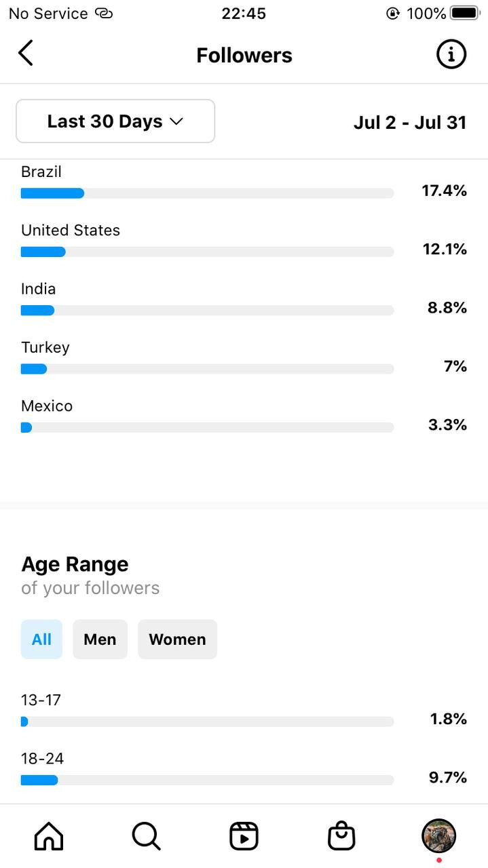Expand the Last 30 Days dropdown
488x868 pixels.
pos(115,121)
